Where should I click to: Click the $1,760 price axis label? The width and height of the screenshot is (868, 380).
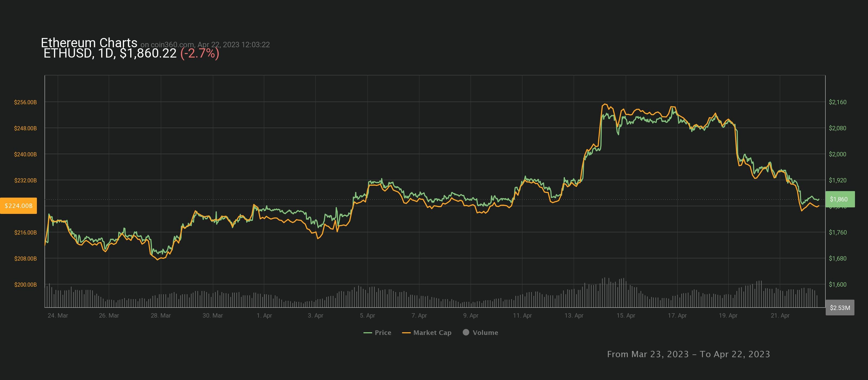pos(838,232)
